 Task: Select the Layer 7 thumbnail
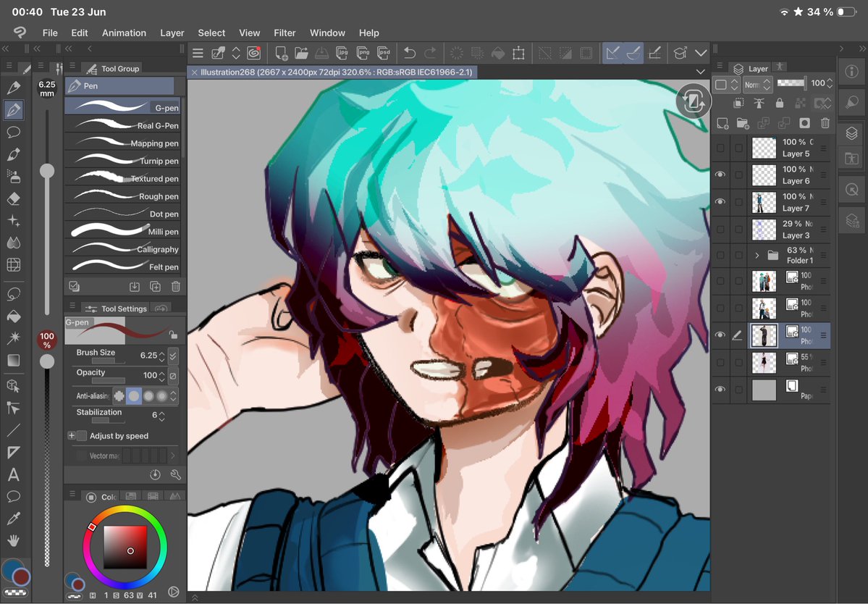pyautogui.click(x=764, y=202)
